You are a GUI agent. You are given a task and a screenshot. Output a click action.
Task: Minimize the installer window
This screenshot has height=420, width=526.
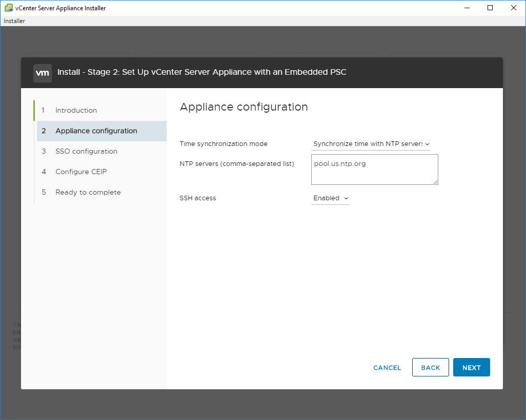(467, 8)
